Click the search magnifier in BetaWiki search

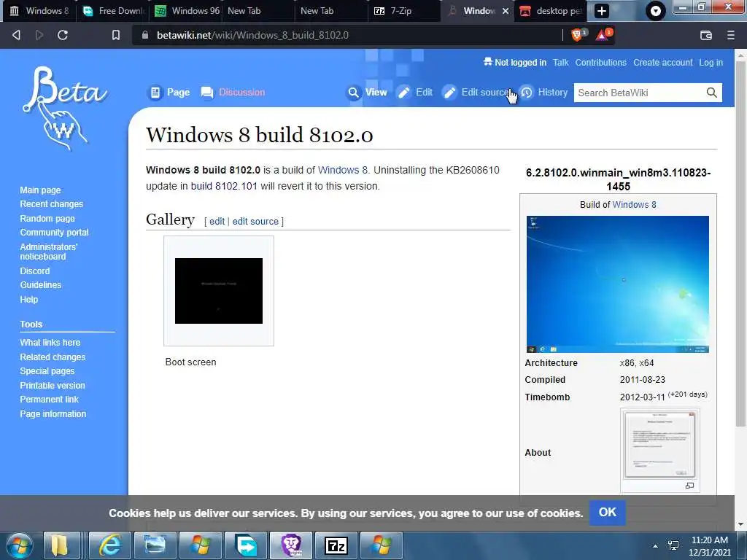click(711, 93)
